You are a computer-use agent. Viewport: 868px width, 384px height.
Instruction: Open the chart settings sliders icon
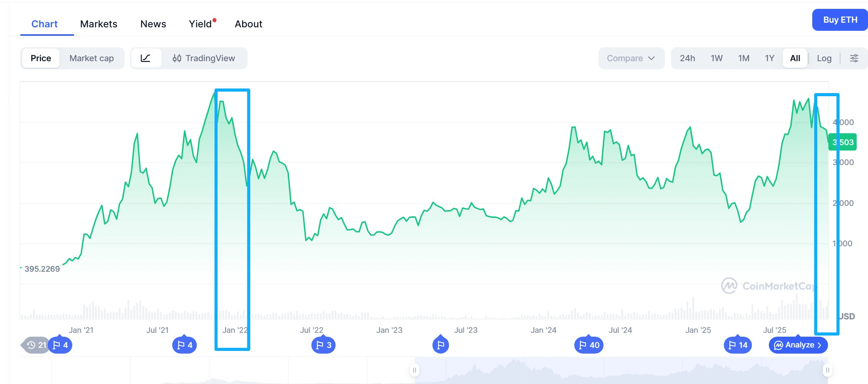[855, 58]
